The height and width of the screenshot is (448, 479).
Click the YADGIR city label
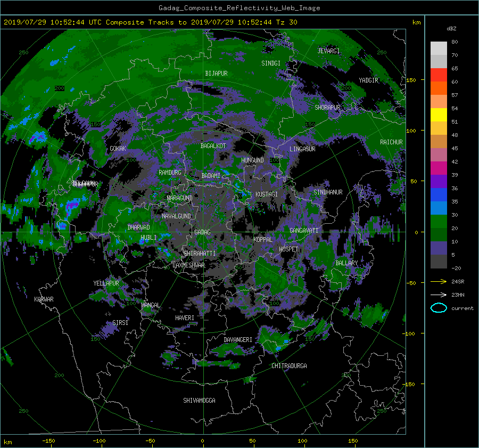coord(368,80)
